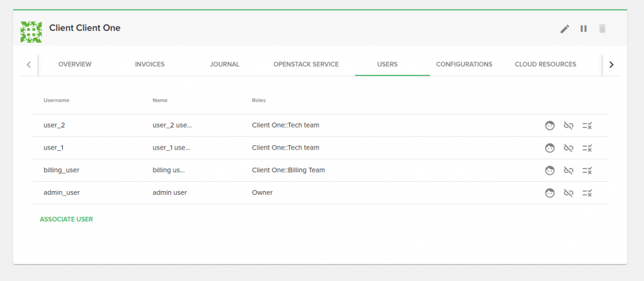
Task: Select the Users tab
Action: pos(387,65)
